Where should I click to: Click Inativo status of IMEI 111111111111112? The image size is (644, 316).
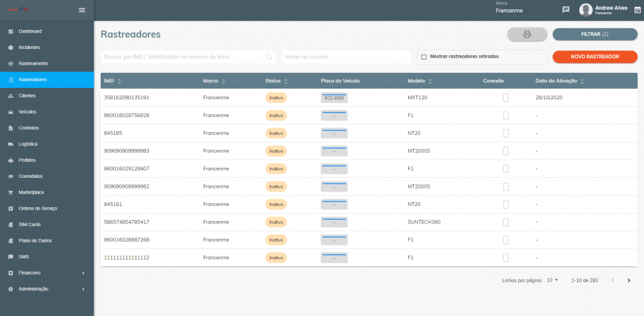point(276,258)
